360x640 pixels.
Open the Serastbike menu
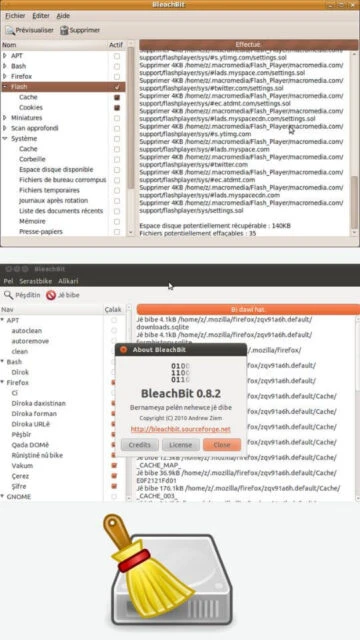click(x=36, y=281)
